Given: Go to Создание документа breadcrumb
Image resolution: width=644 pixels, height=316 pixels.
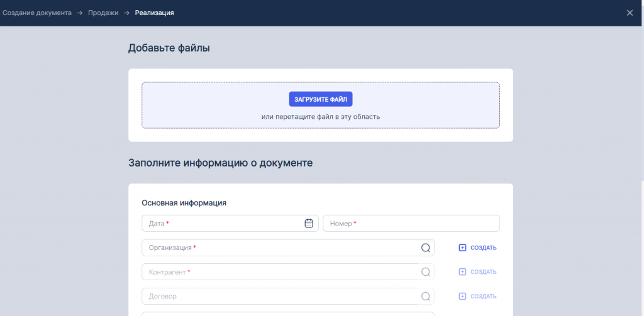Looking at the screenshot, I should (x=37, y=13).
